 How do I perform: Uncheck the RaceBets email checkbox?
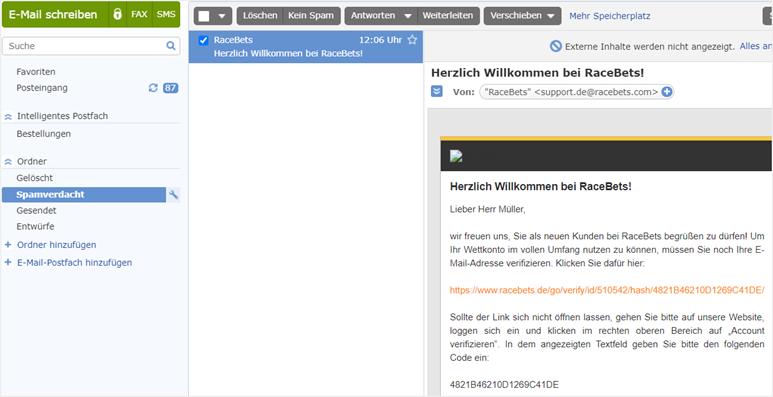coord(203,40)
